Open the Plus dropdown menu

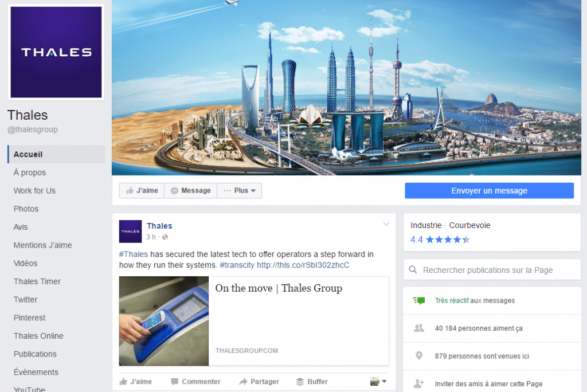[239, 191]
